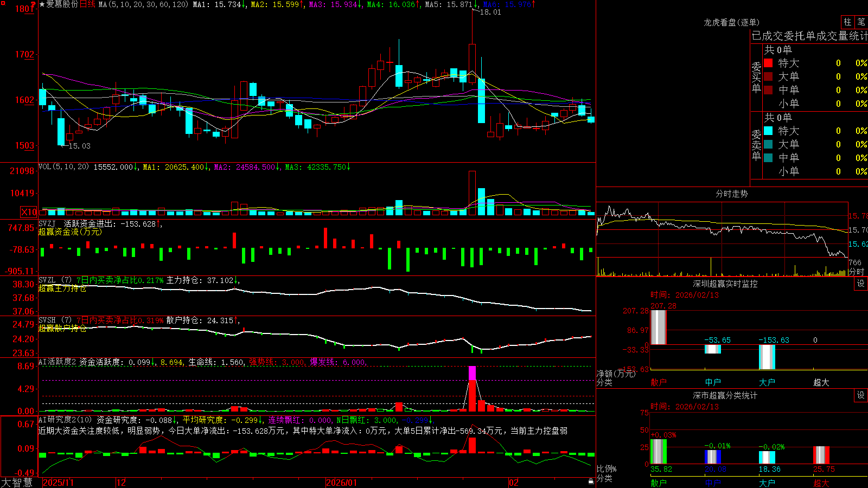This screenshot has height=488, width=868.
Task: Click the 日线 period label
Action: 88,4
